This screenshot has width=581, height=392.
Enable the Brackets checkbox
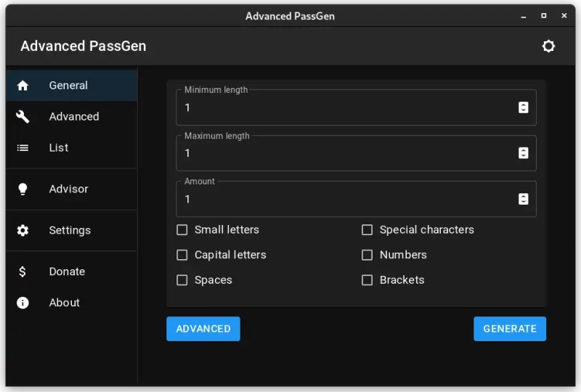click(x=367, y=280)
